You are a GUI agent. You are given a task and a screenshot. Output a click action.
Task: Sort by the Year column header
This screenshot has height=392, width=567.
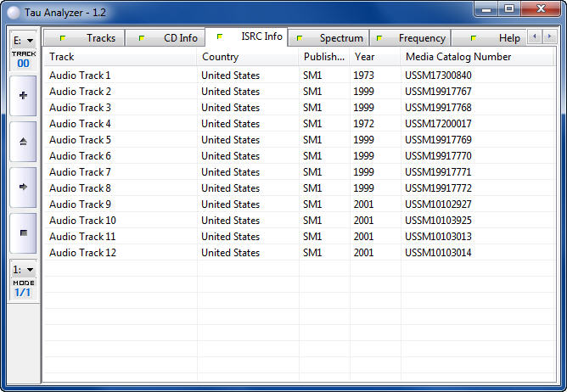373,57
